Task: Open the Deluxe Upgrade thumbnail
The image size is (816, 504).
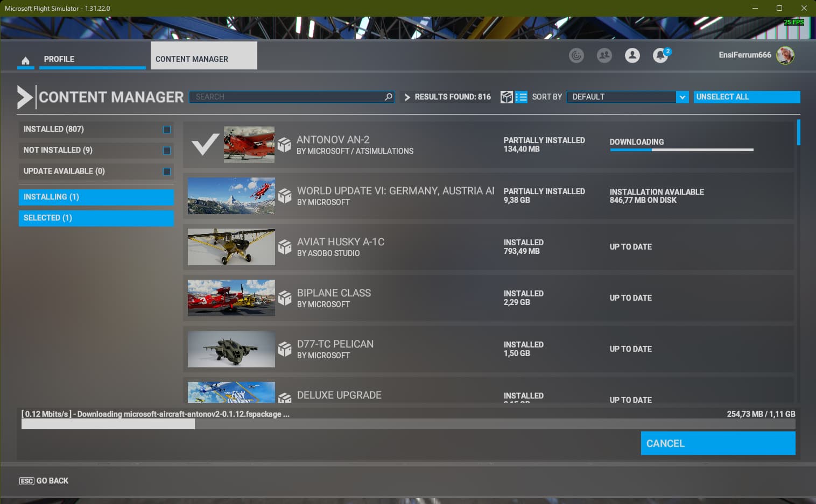Action: point(231,393)
